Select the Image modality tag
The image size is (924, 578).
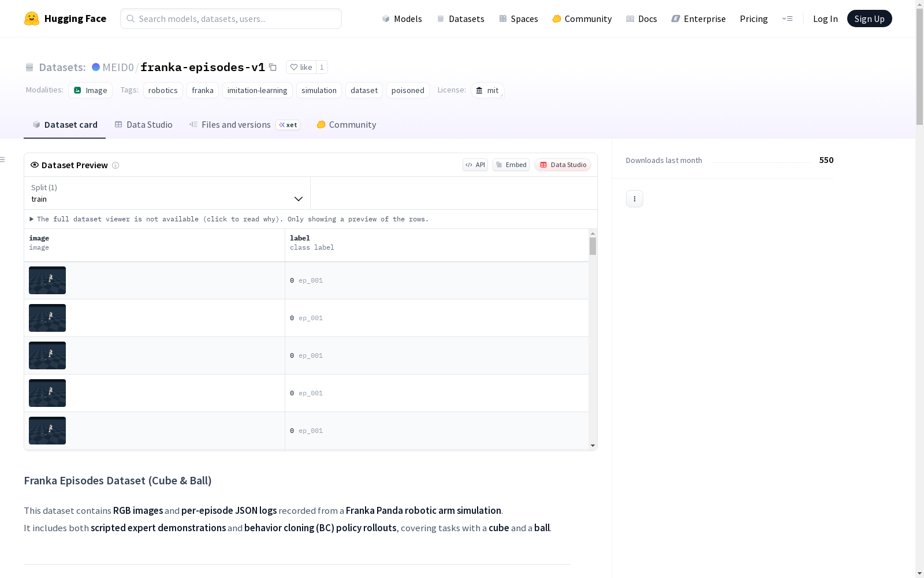point(91,90)
